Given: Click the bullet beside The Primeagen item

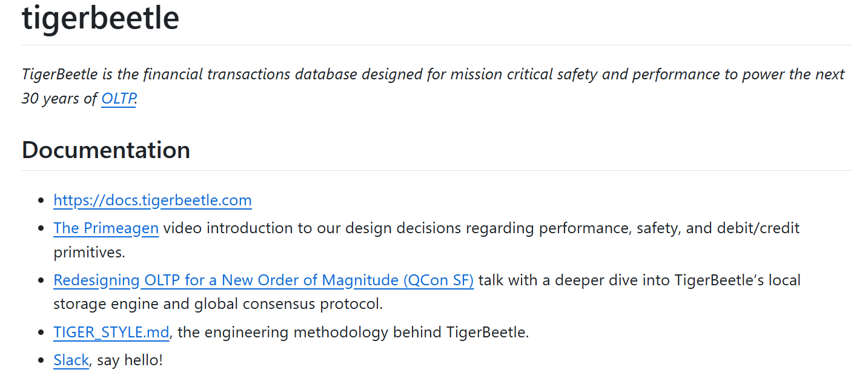Looking at the screenshot, I should [x=41, y=228].
